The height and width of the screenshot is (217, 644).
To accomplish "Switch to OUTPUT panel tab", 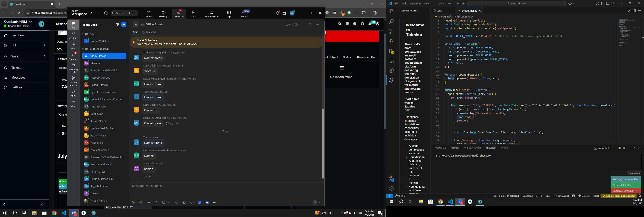I will [x=454, y=148].
